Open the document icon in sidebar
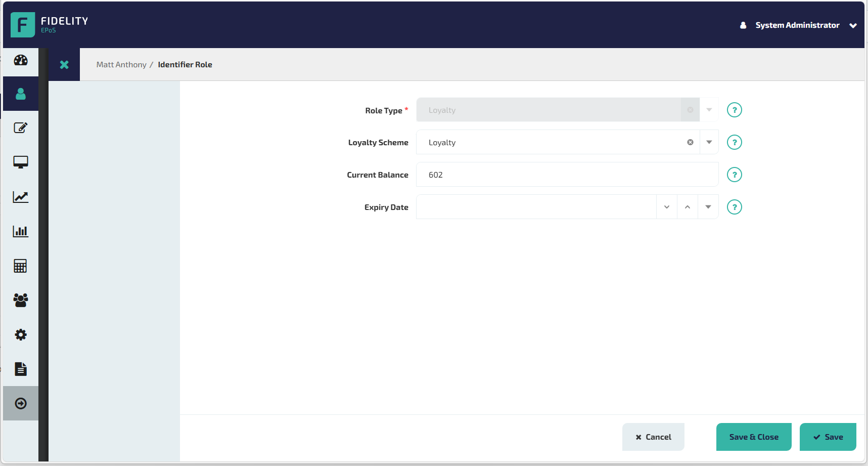868x466 pixels. [x=21, y=369]
